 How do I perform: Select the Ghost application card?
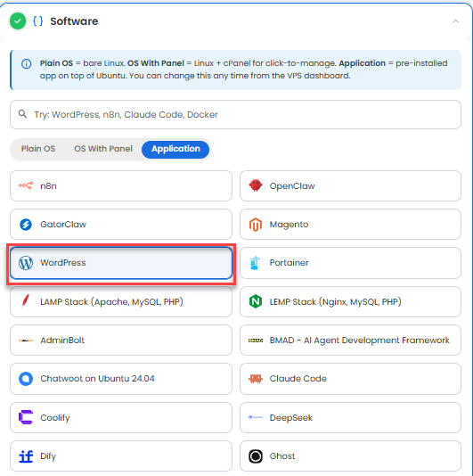[350, 456]
